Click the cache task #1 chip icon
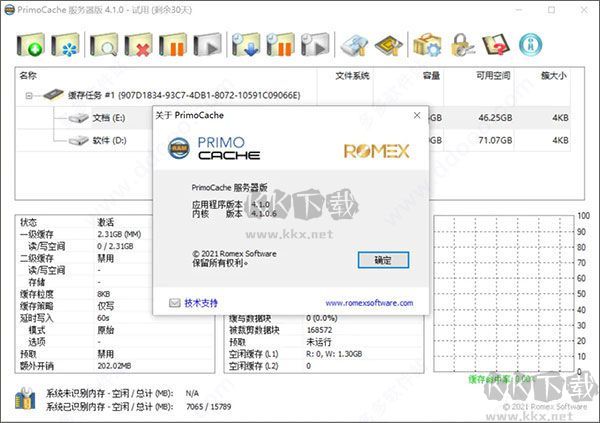 coord(54,95)
